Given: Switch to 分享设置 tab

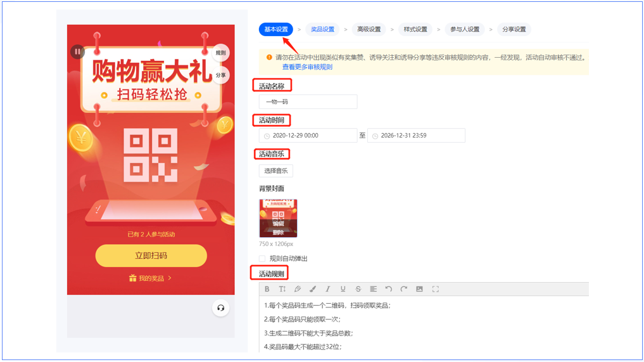Looking at the screenshot, I should [x=514, y=29].
